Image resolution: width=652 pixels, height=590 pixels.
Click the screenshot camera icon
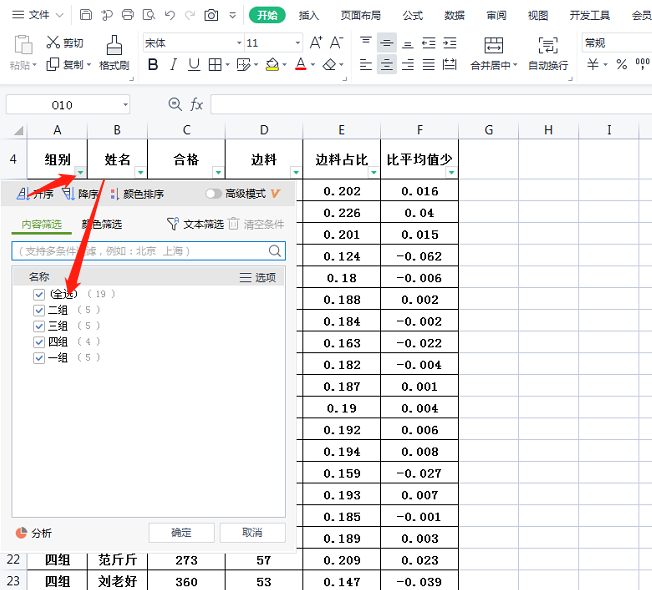(211, 15)
